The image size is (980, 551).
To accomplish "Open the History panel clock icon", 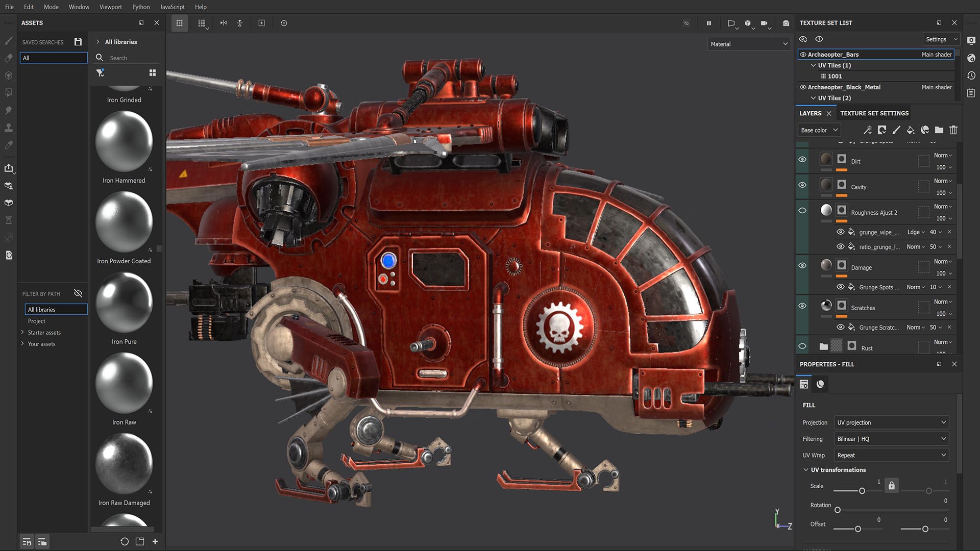I will point(971,76).
